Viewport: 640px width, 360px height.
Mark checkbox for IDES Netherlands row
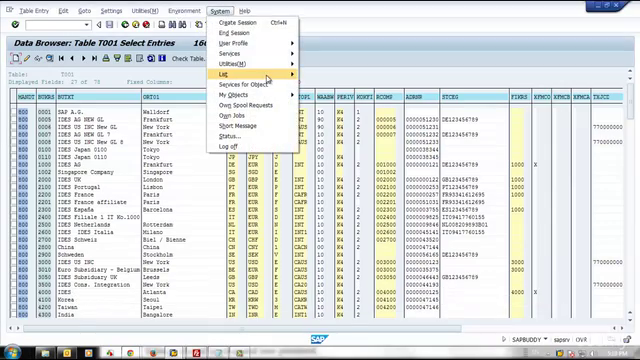tap(13, 224)
